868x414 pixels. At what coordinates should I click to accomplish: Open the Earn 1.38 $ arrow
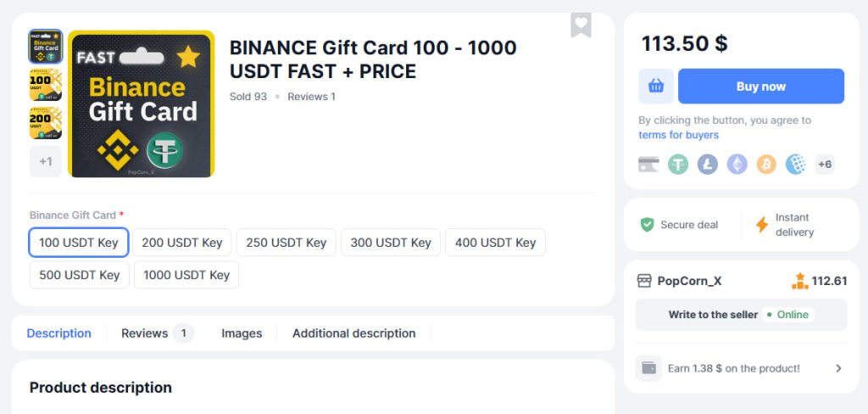[838, 368]
